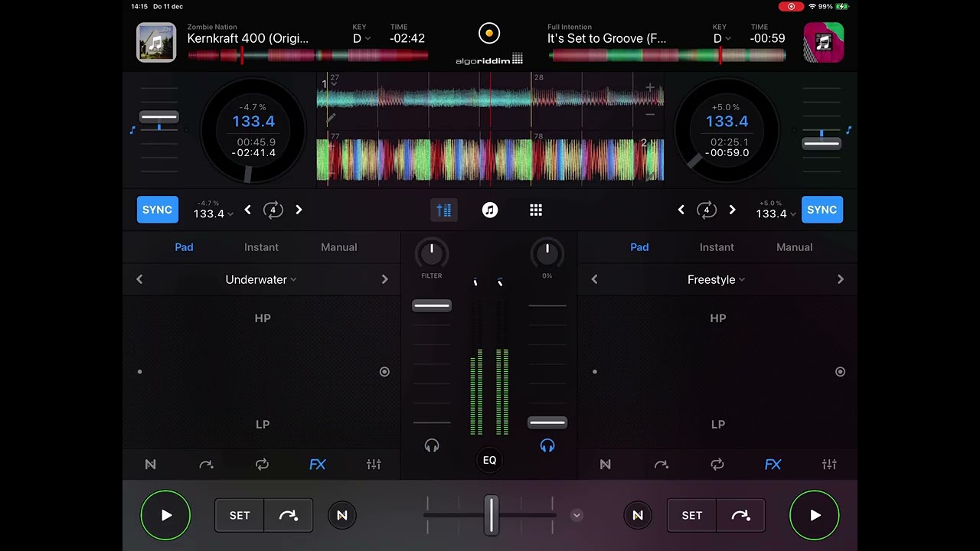Toggle SYNC on the right deck

(x=822, y=210)
